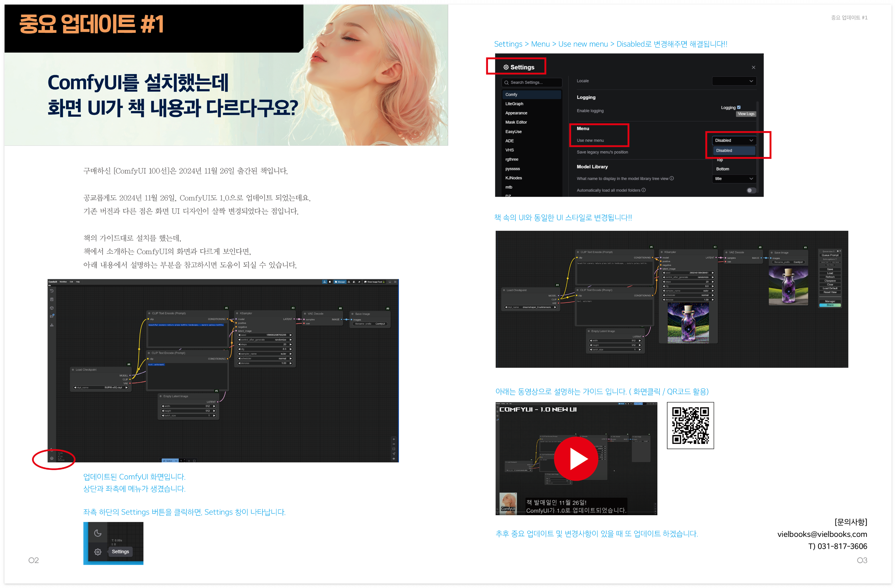Select the Appearance settings category
The width and height of the screenshot is (896, 588).
click(516, 113)
